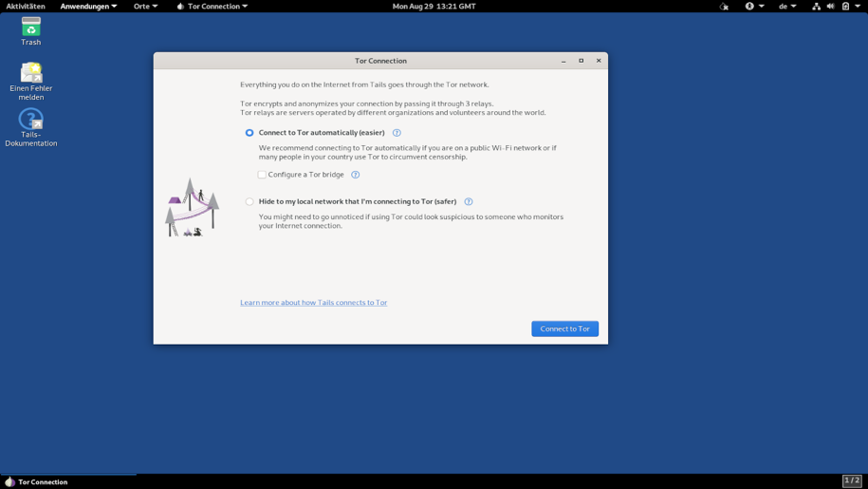This screenshot has height=489, width=868.
Task: Open the accessibility menu icon
Action: (749, 6)
